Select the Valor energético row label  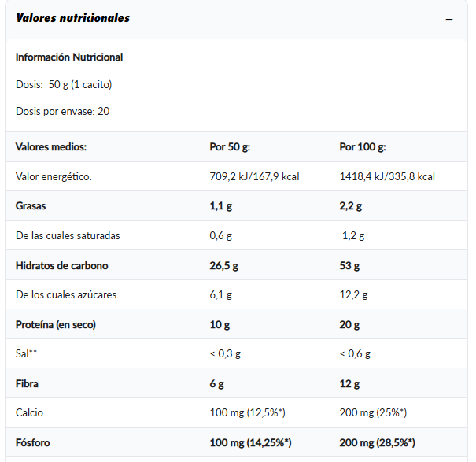(x=54, y=176)
